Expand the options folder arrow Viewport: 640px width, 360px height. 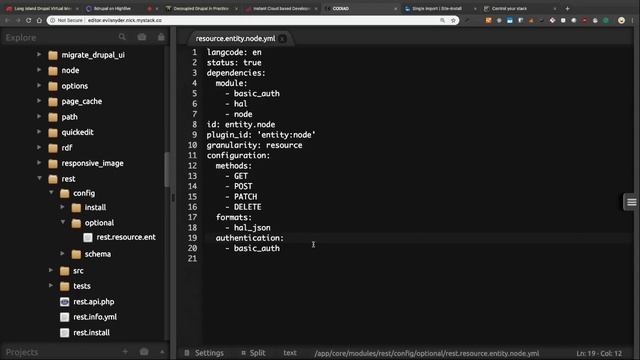39,85
